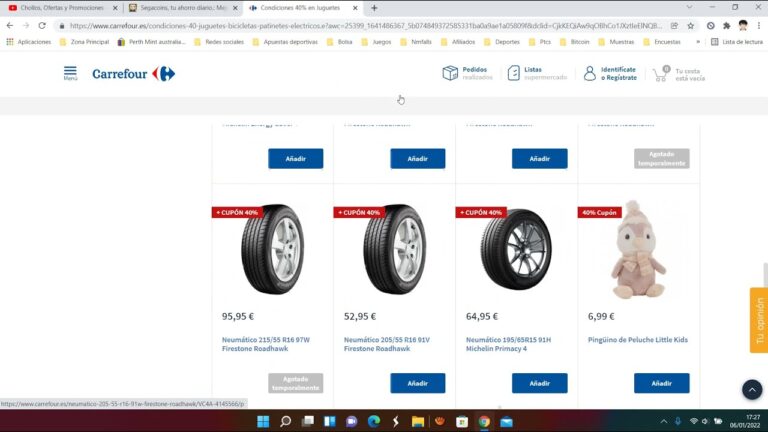Screen dimensions: 768x432
Task: Expand more bookmarks chevron
Action: tap(698, 42)
